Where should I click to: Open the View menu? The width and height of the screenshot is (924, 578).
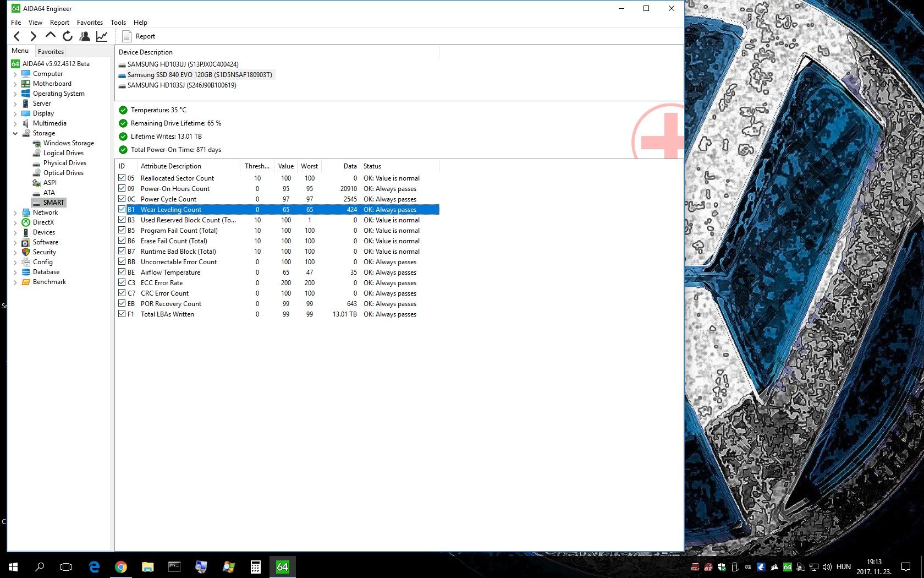[x=35, y=23]
